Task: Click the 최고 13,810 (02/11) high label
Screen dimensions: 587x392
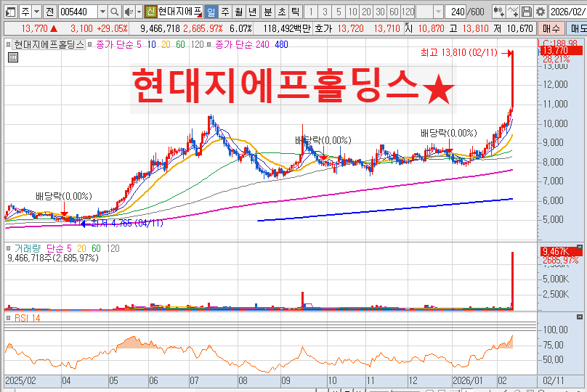Action: 459,52
